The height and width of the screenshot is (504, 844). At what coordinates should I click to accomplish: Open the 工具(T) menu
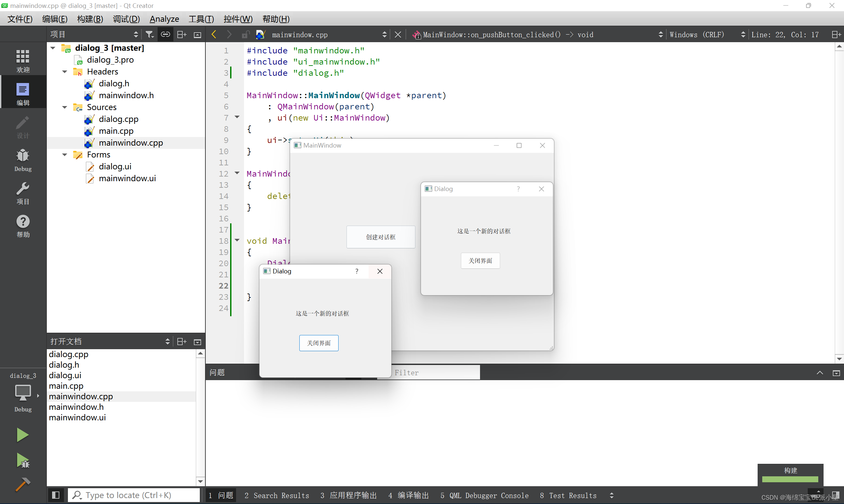tap(201, 19)
